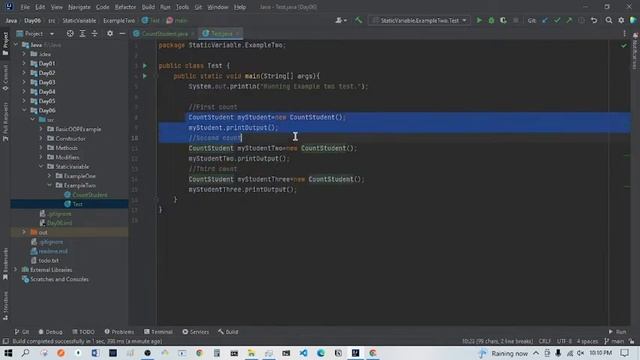Open Visual Studio Code from taskbar

pyautogui.click(x=303, y=353)
